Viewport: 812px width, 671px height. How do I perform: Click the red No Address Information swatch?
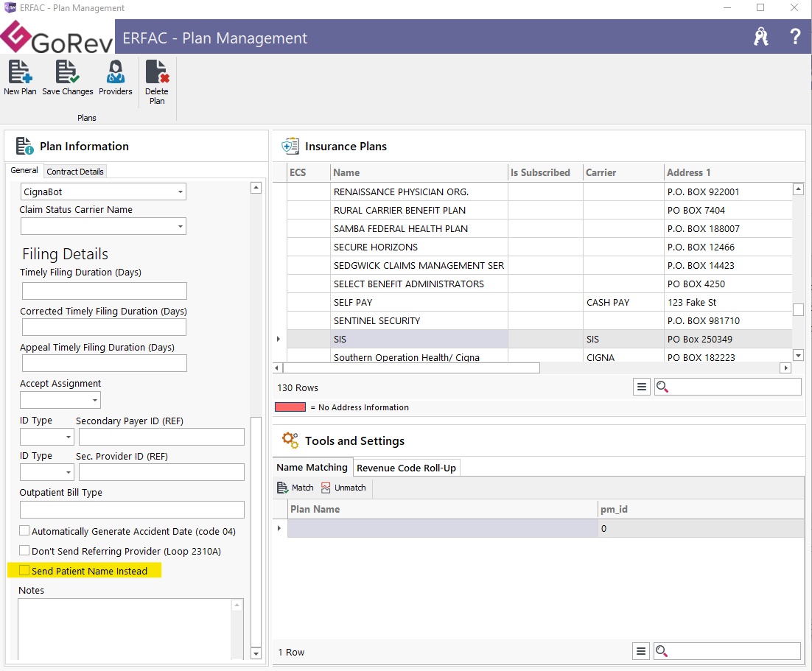[x=290, y=407]
